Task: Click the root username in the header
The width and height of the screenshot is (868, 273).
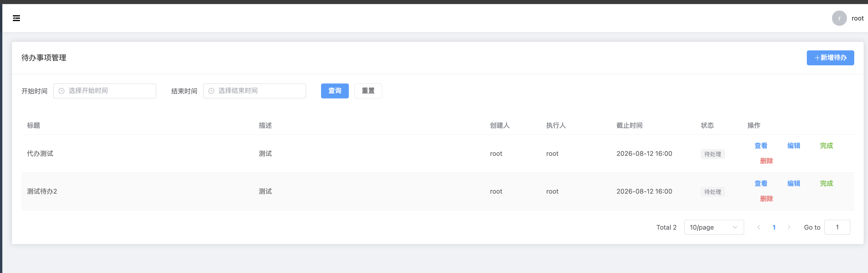Action: point(857,18)
